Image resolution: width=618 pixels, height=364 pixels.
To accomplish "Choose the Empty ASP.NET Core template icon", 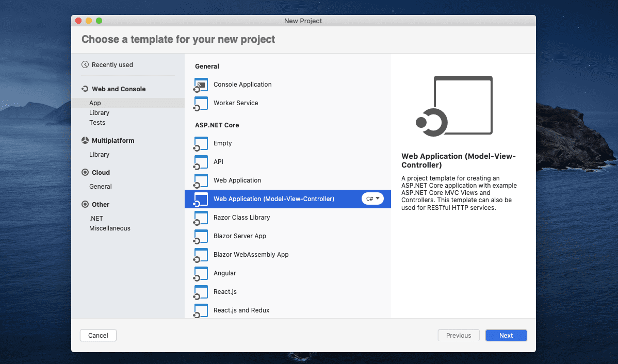I will 201,143.
